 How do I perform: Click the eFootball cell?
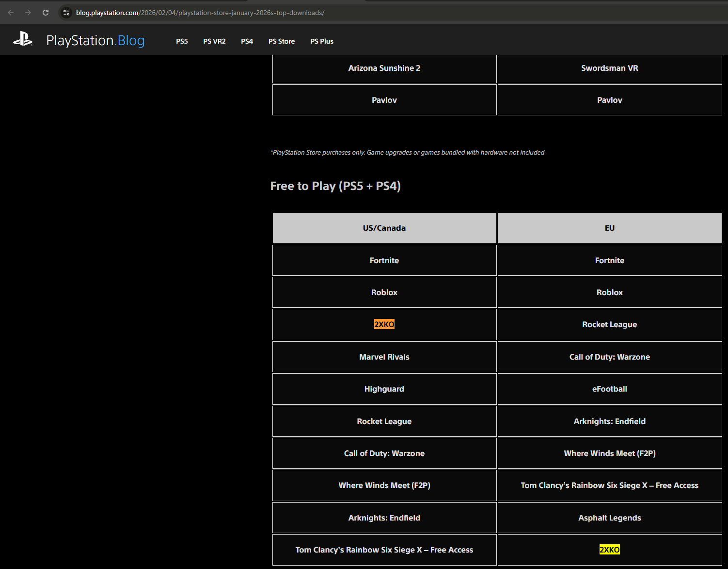tap(610, 389)
